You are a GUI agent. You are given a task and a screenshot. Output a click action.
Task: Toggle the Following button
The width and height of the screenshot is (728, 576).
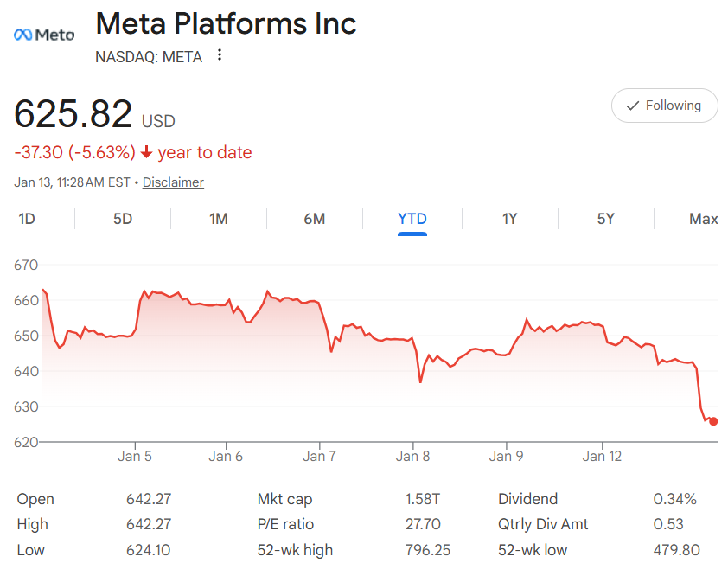[x=664, y=106]
